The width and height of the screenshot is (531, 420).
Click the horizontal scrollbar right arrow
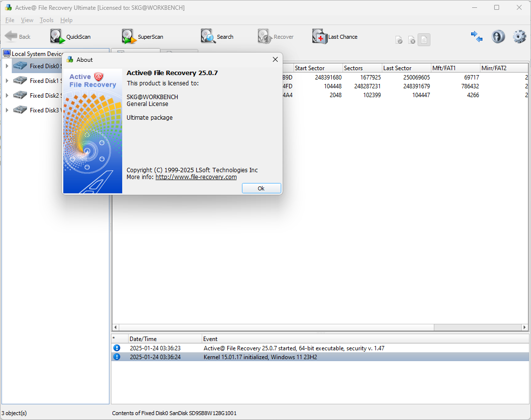pos(525,327)
